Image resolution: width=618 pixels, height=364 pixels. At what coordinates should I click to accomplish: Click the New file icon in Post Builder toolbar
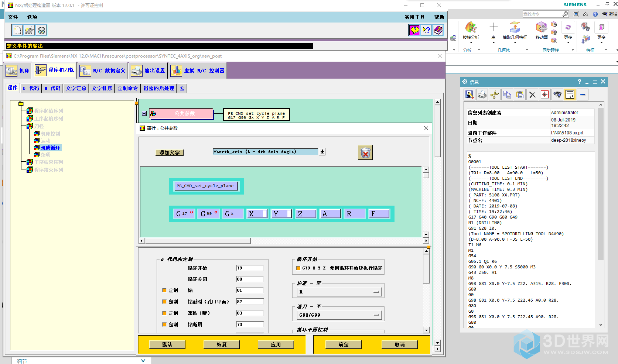pyautogui.click(x=17, y=30)
